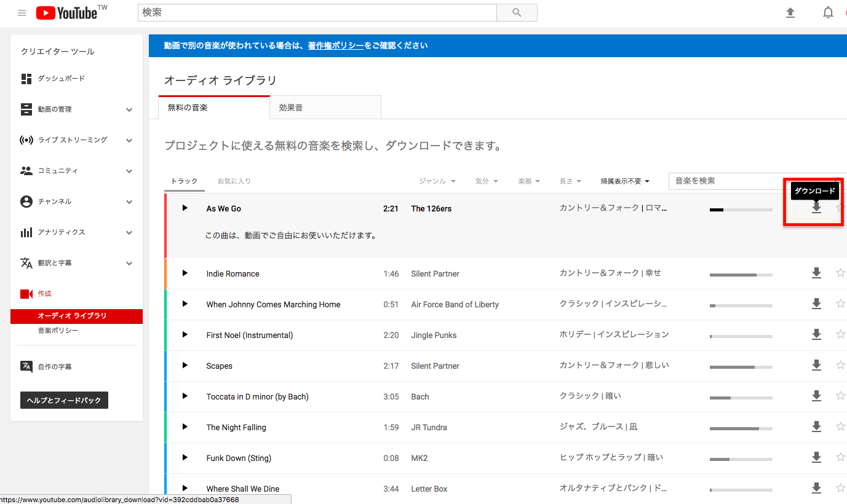Open the 帰属表示不要 dropdown
This screenshot has height=504, width=847.
coord(625,181)
